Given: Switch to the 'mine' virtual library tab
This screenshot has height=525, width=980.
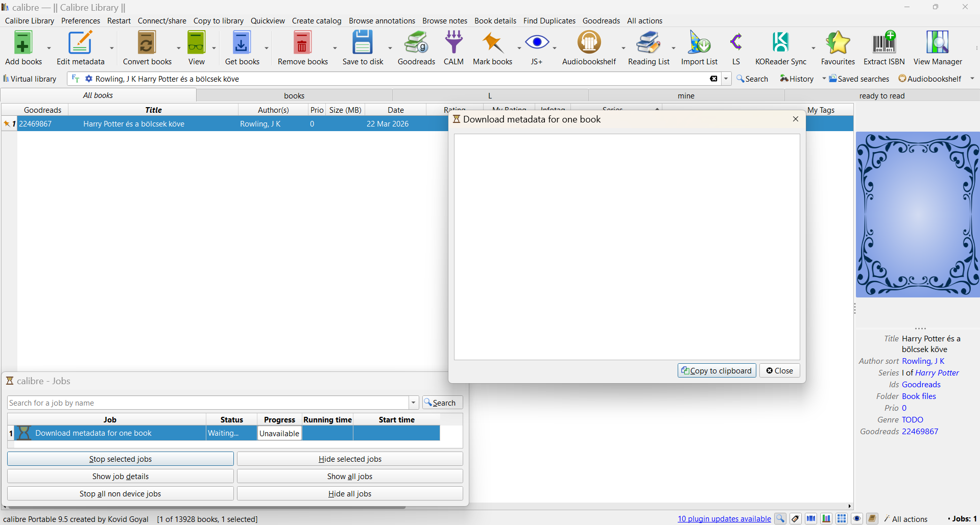Looking at the screenshot, I should 686,95.
